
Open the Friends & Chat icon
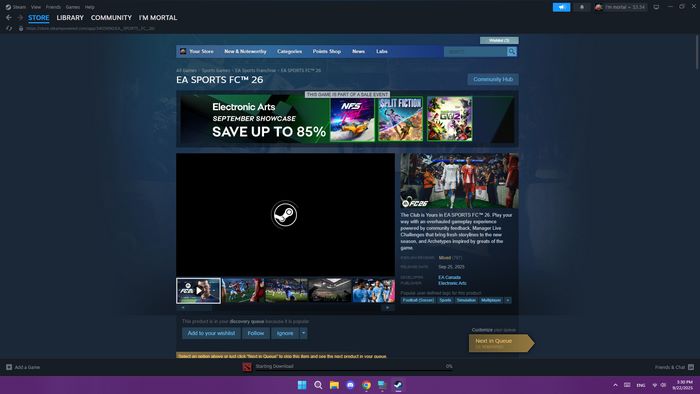(x=691, y=367)
